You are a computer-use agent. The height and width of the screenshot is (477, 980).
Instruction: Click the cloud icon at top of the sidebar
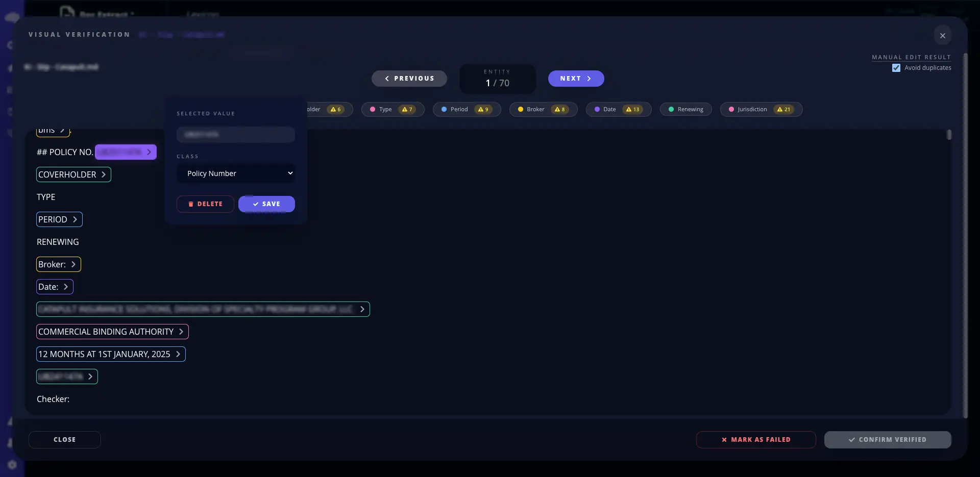coord(12,17)
